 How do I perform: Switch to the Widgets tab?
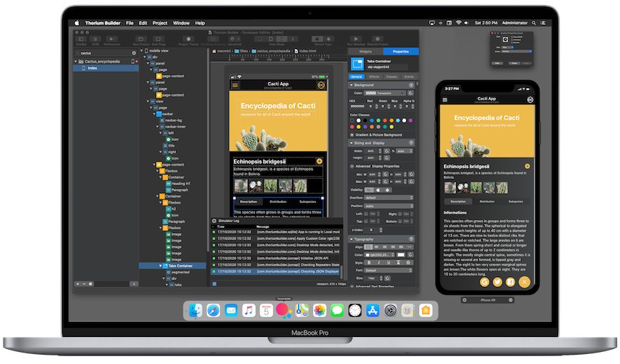366,52
